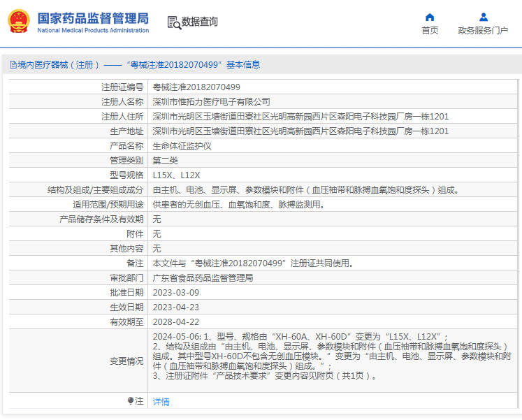522x420 pixels.
Task: Click the national emblem logo
Action: pos(19,21)
